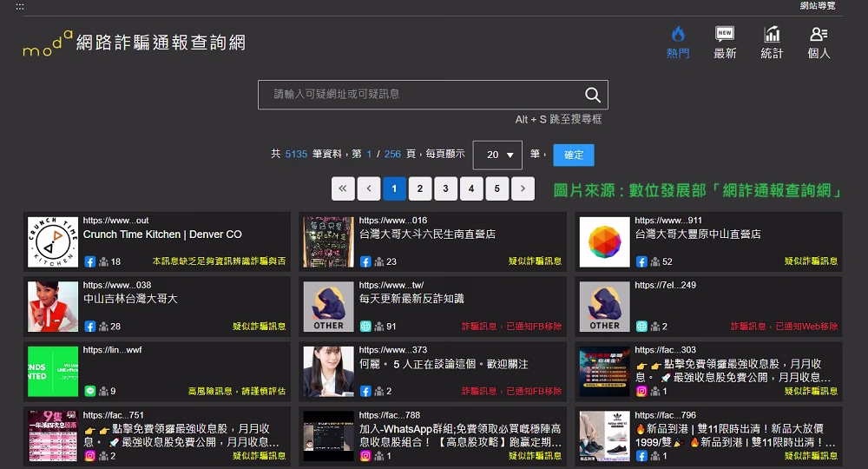Click Facebook icon on 中山吉林台灣大哥大 card
Image resolution: width=868 pixels, height=469 pixels.
[x=90, y=327]
